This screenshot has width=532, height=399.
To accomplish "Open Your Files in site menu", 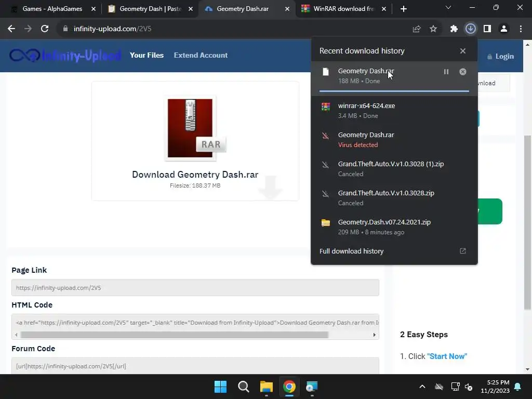I will click(x=147, y=55).
